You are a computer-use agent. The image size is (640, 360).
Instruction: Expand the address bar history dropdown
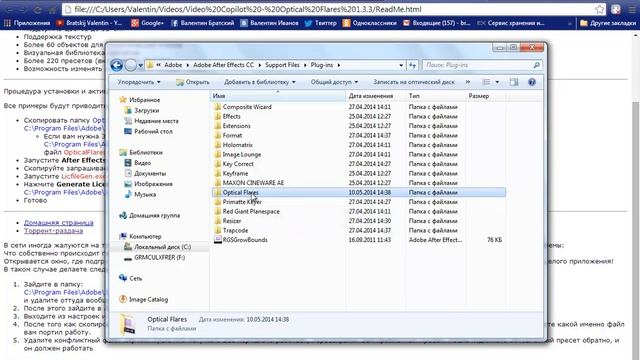coord(401,65)
